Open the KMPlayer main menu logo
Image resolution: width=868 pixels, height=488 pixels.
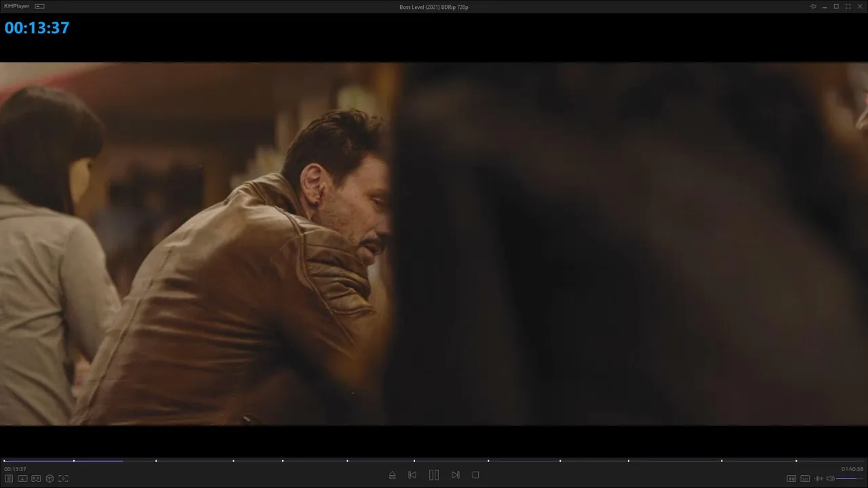coord(17,6)
